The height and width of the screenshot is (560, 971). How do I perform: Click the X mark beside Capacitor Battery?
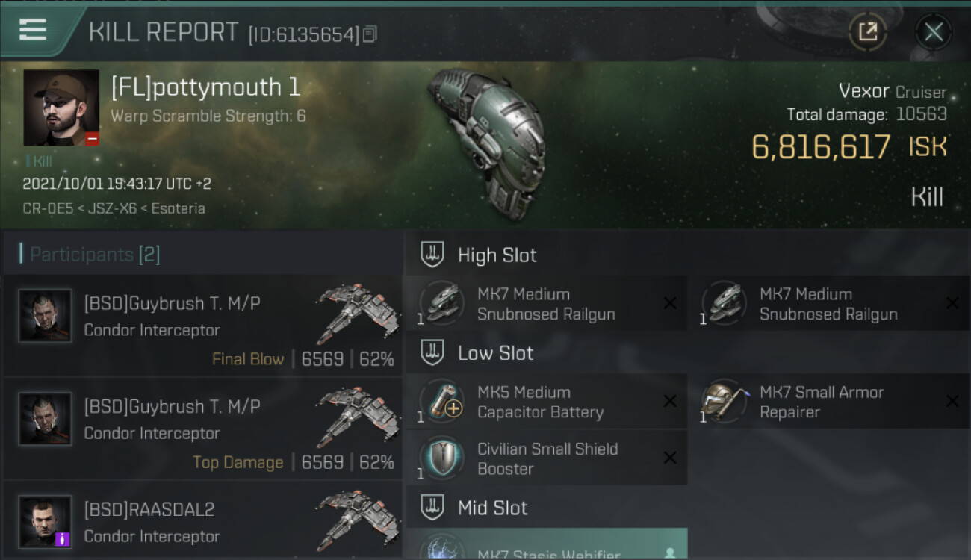670,401
